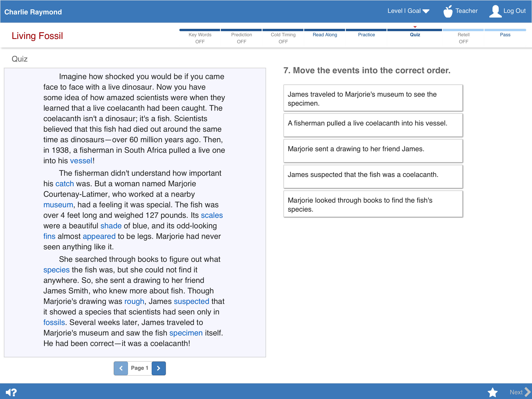The height and width of the screenshot is (399, 532).
Task: Click the star icon in bottom bar
Action: coord(492,392)
